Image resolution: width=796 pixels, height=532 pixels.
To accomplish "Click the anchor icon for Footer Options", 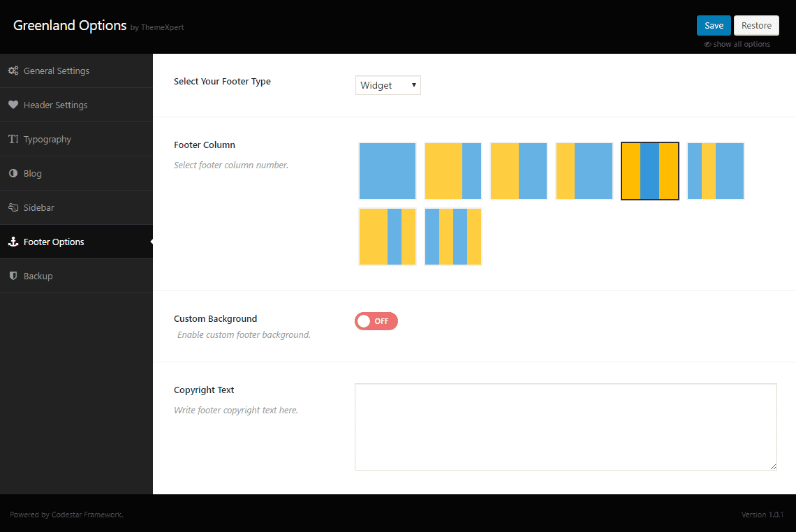I will pos(13,242).
